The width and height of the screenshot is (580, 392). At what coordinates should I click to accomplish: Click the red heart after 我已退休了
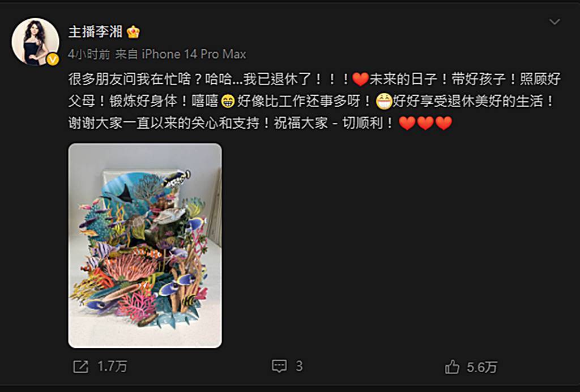coord(360,79)
